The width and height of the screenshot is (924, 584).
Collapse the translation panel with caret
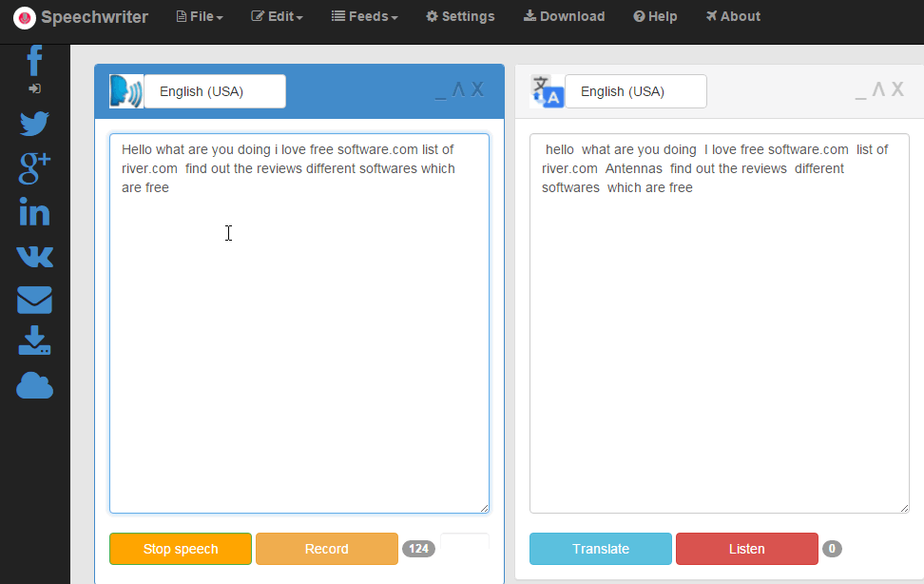[x=878, y=89]
